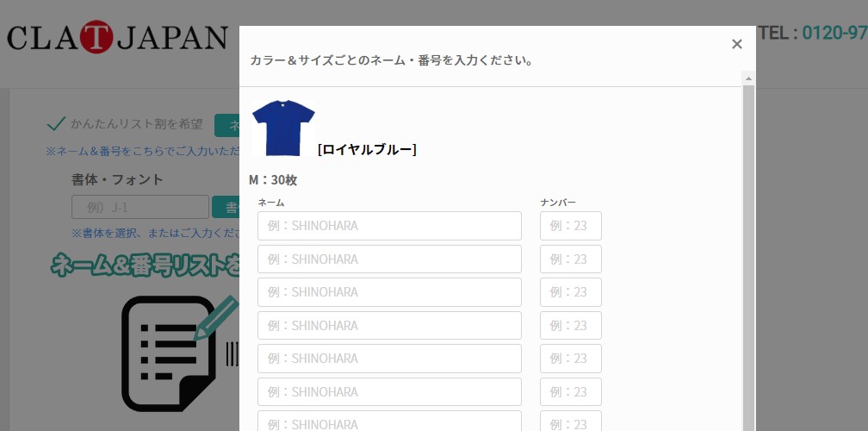Close the name and number entry dialog

click(736, 44)
